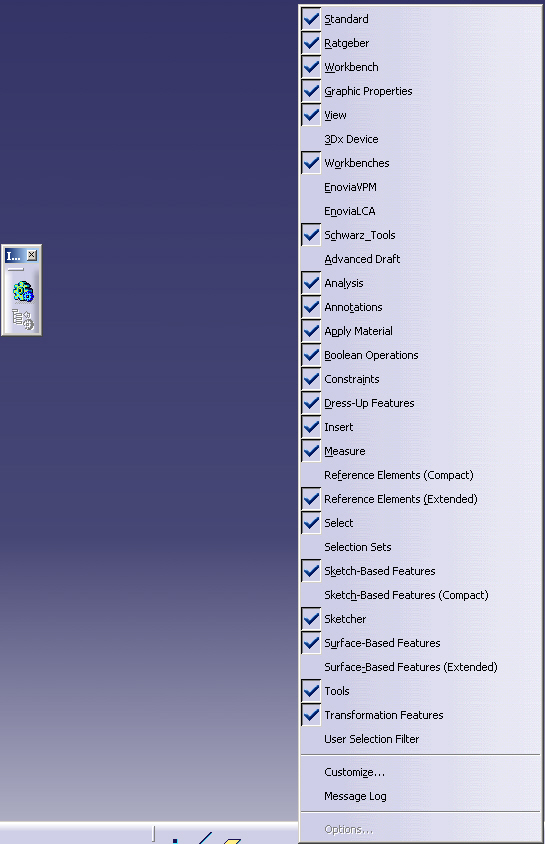545x844 pixels.
Task: Close the small floating toolbar
Action: (32, 255)
